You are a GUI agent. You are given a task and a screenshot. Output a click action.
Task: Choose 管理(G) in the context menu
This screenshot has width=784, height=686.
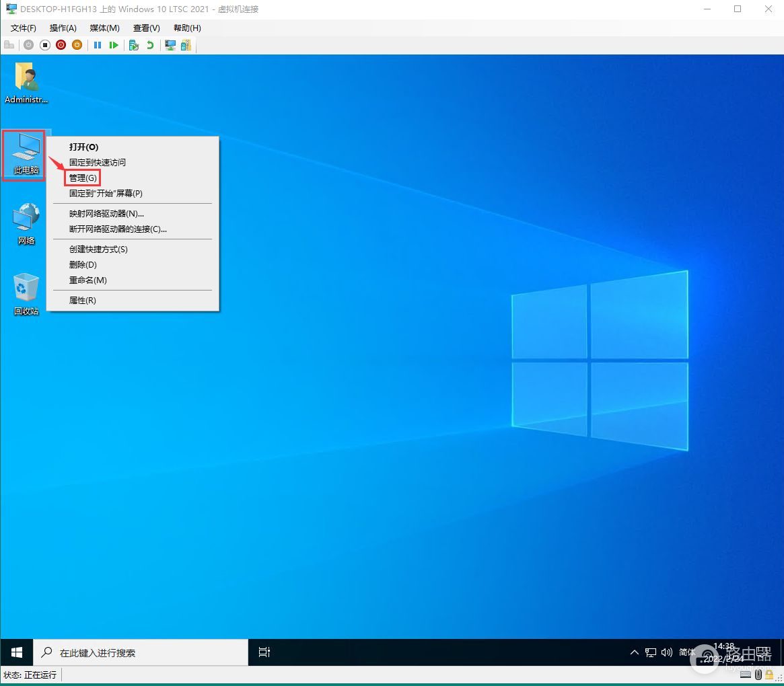[x=83, y=178]
